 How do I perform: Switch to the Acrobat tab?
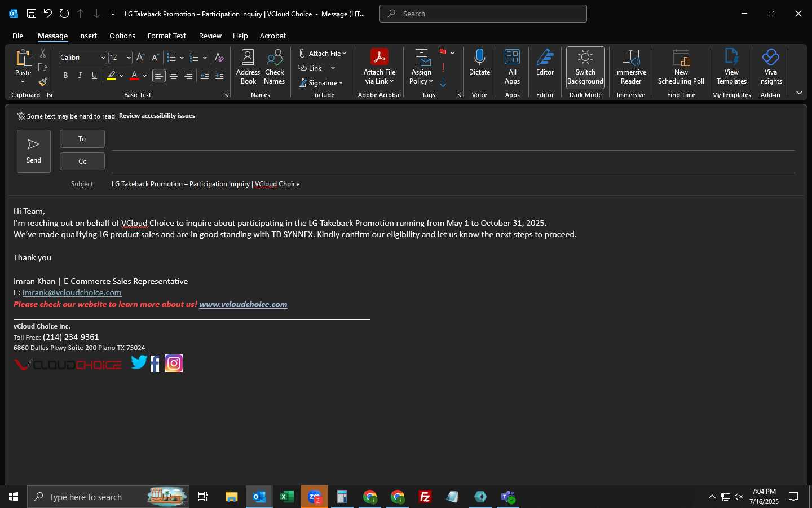[273, 36]
